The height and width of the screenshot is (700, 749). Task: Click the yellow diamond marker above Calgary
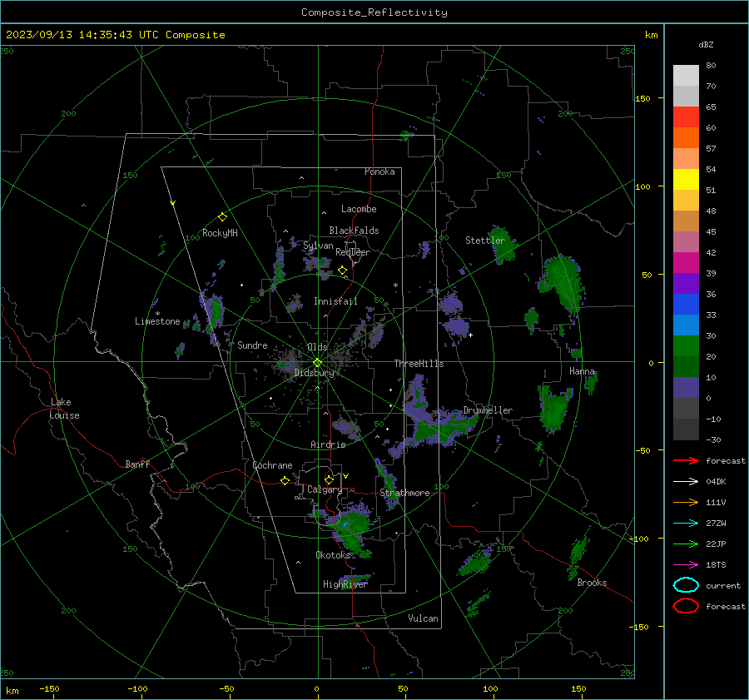(x=329, y=479)
